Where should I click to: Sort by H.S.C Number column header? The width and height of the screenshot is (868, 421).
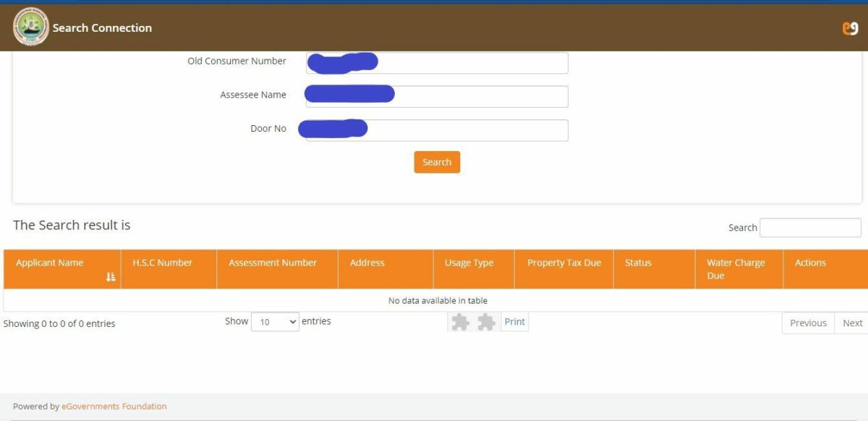(163, 263)
